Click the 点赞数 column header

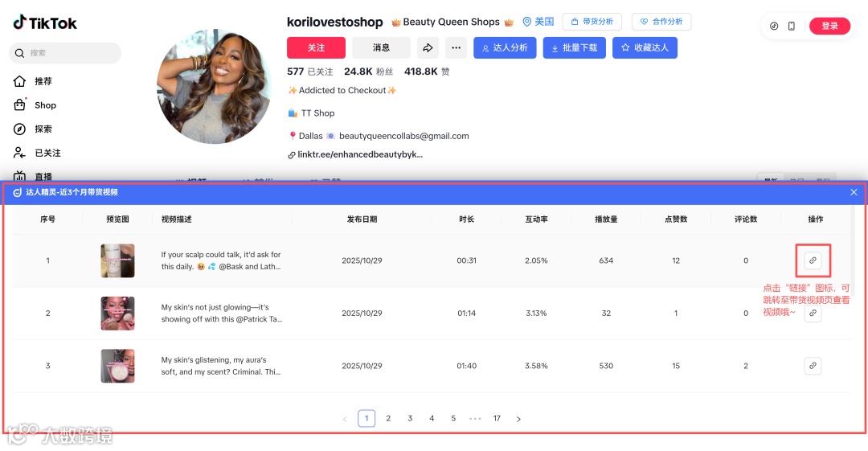(x=676, y=219)
